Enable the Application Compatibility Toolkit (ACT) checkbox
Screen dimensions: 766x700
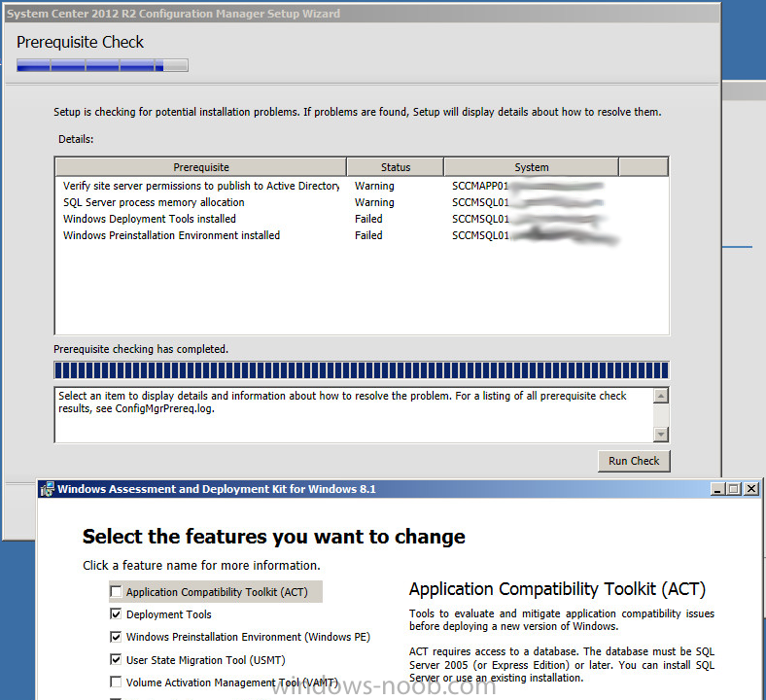pyautogui.click(x=116, y=591)
